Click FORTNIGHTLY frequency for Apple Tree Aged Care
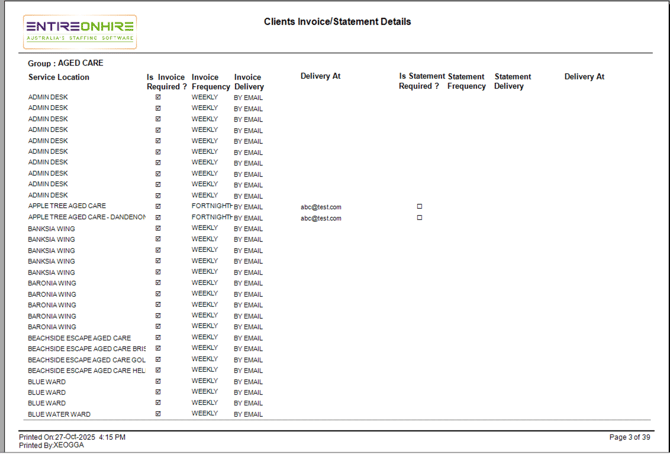 click(x=211, y=206)
